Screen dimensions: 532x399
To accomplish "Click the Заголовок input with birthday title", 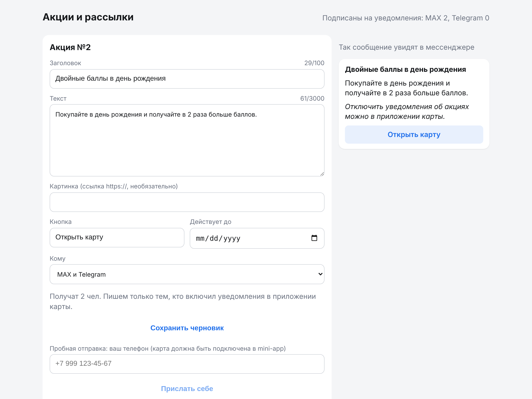I will point(187,79).
